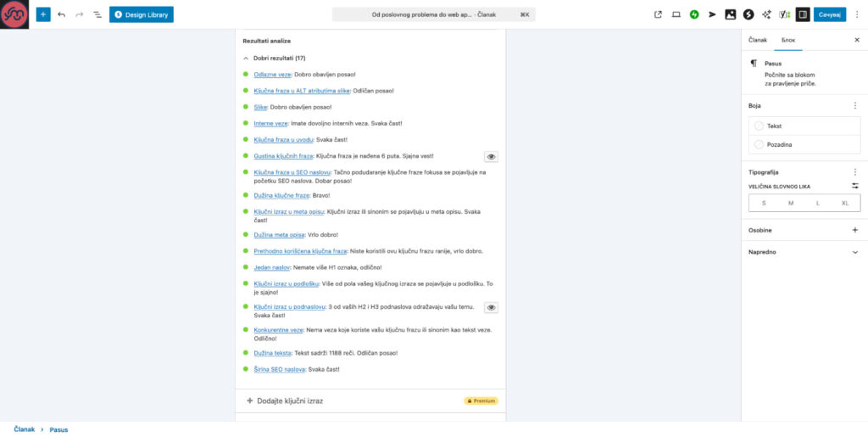This screenshot has width=868, height=437.
Task: Open Ključni izraz u podlošku link
Action: [287, 283]
